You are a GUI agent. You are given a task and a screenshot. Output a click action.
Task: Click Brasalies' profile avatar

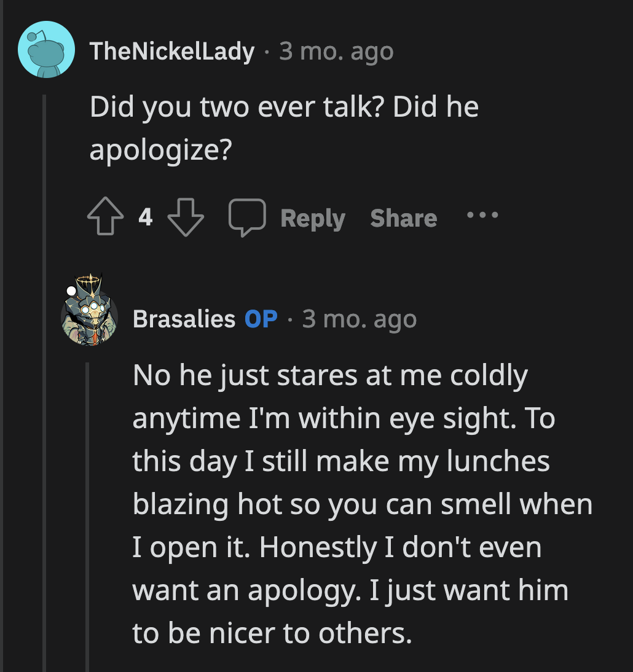click(x=90, y=318)
